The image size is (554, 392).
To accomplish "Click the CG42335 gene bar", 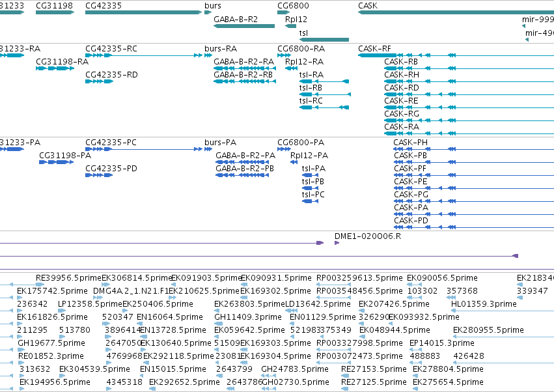I will click(143, 12).
